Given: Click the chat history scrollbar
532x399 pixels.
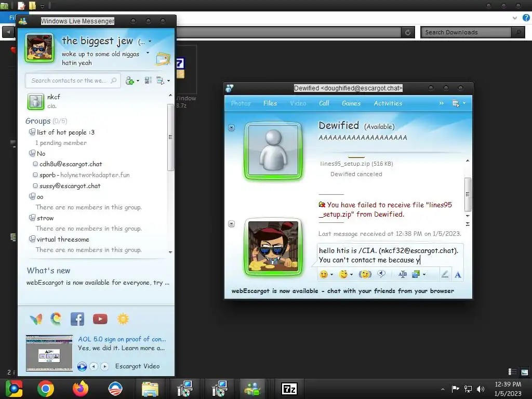Looking at the screenshot, I should click(468, 194).
